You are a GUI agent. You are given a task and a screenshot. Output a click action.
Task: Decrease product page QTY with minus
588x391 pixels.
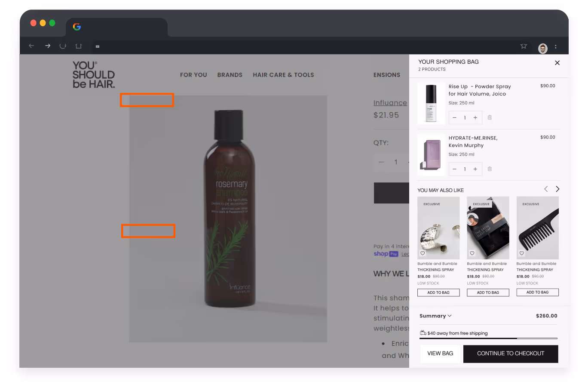381,162
